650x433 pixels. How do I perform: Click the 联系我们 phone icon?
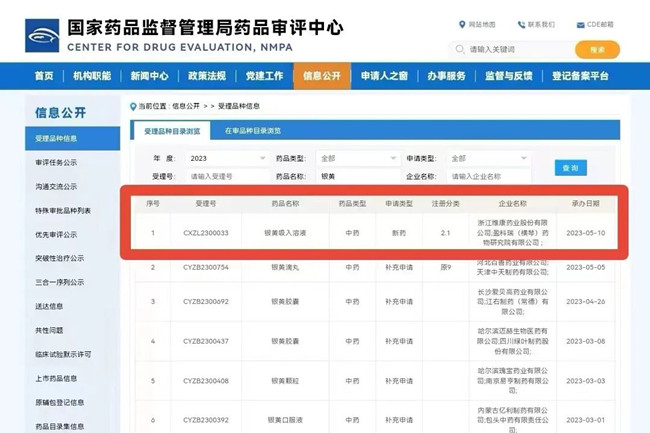coord(521,25)
